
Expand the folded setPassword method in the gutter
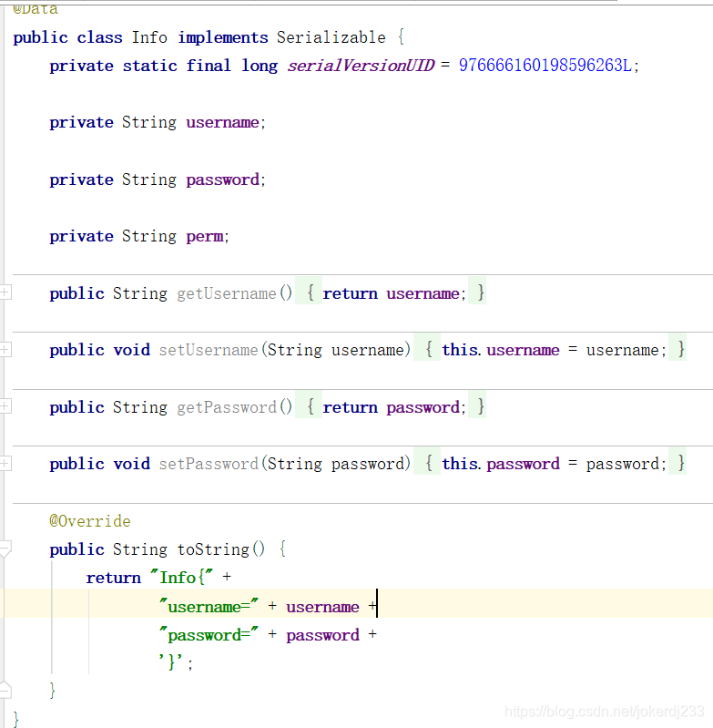point(5,463)
